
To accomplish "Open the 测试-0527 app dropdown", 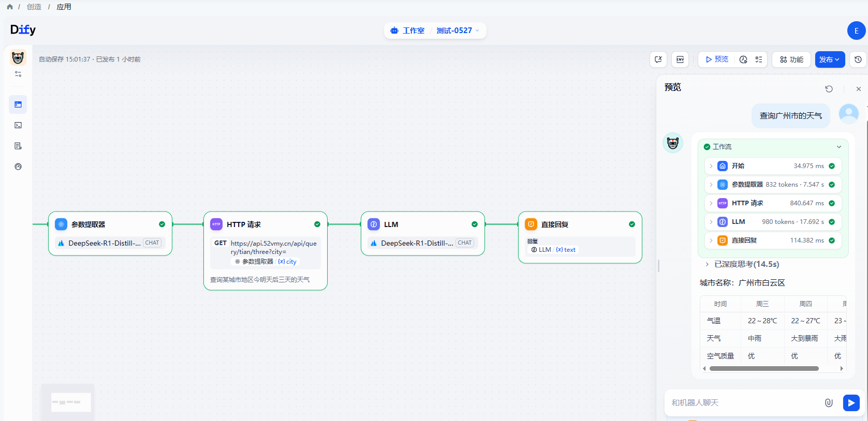I will (x=458, y=31).
